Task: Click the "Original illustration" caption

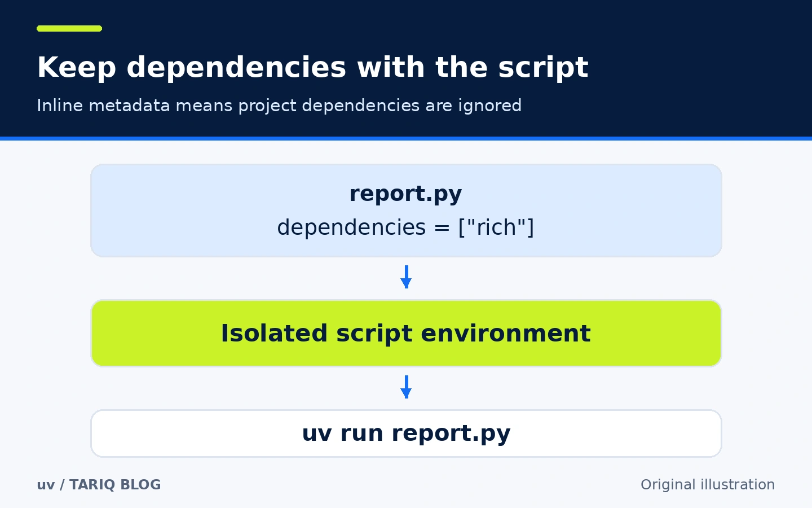Action: [x=708, y=485]
